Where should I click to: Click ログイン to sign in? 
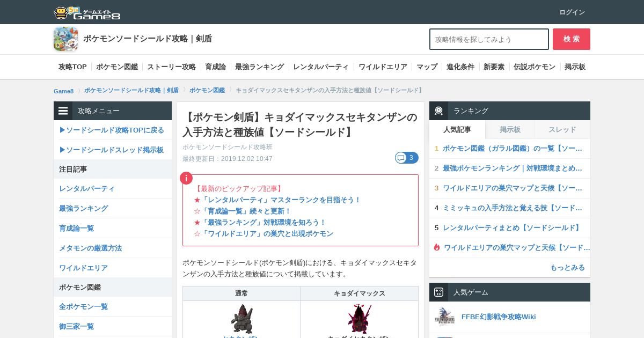572,12
